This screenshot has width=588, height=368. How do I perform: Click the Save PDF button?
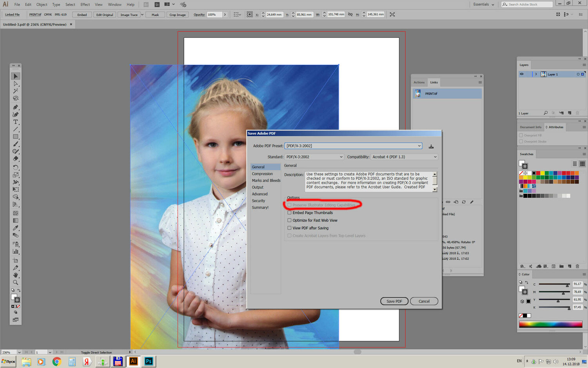coord(394,301)
